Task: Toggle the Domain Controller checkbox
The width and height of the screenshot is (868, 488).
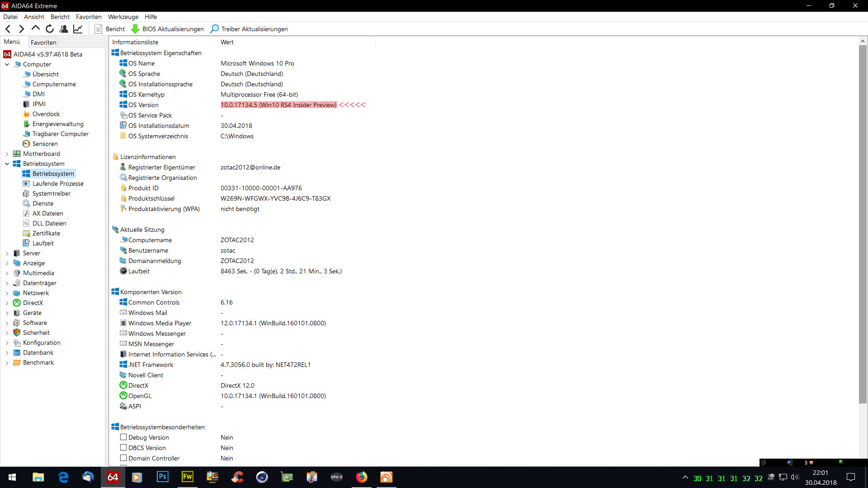Action: [x=123, y=458]
